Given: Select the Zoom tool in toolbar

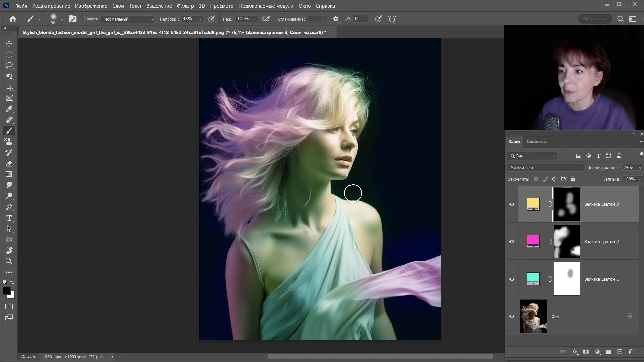Looking at the screenshot, I should (x=9, y=261).
